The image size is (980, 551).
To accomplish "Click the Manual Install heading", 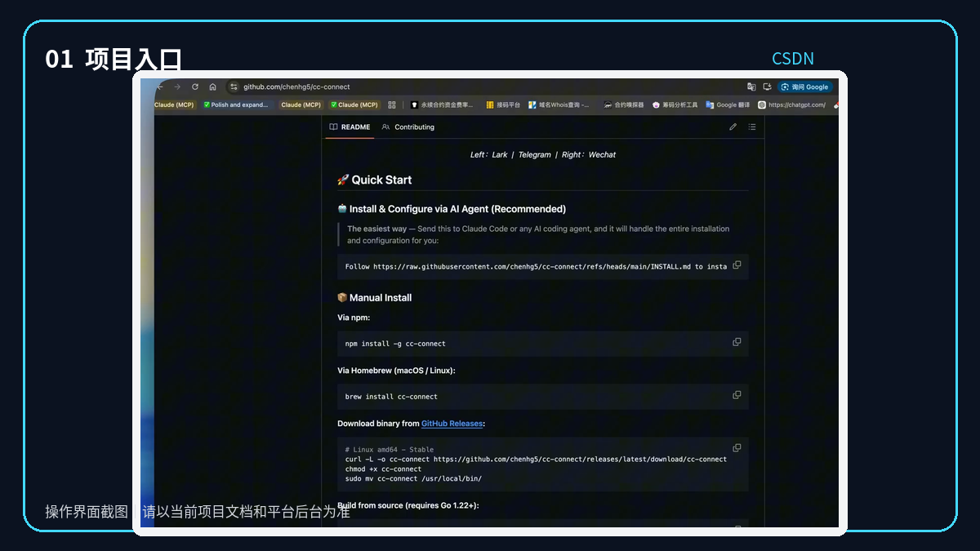I will point(375,298).
